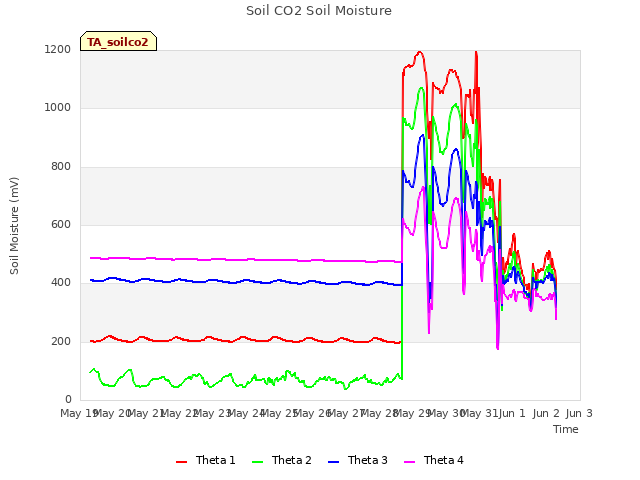640x480 pixels.
Task: Click the 600 y-axis tick label
Action: pos(61,224)
